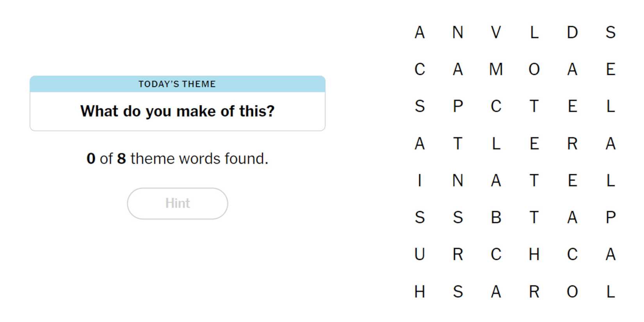Tap the O between R and L
Image resolution: width=644 pixels, height=322 pixels.
pos(572,292)
